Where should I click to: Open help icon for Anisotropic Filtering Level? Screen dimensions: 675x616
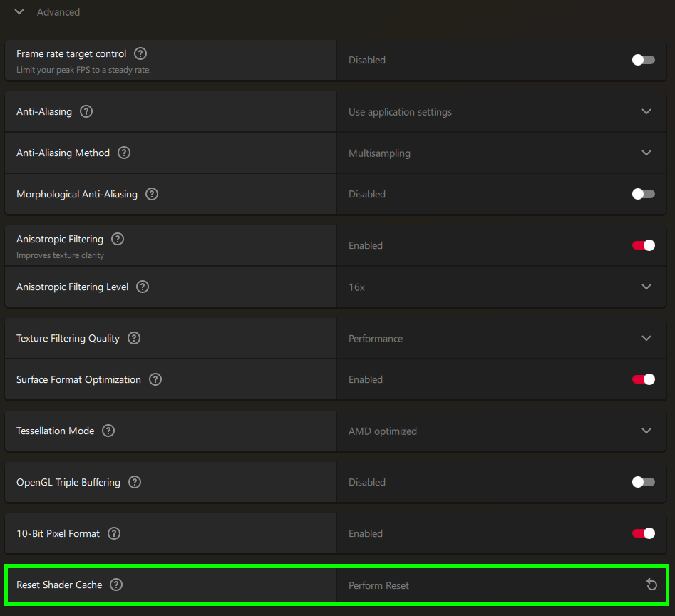click(143, 287)
